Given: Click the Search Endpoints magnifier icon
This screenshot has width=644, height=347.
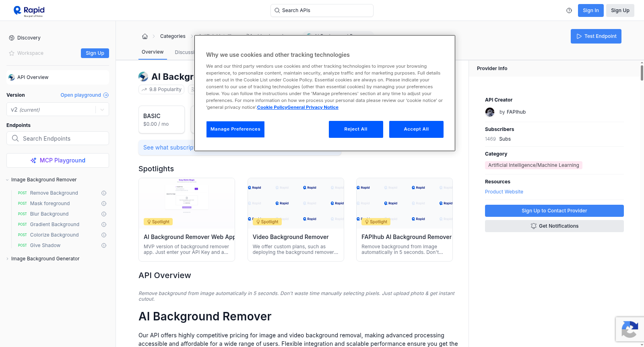Looking at the screenshot, I should click(15, 138).
